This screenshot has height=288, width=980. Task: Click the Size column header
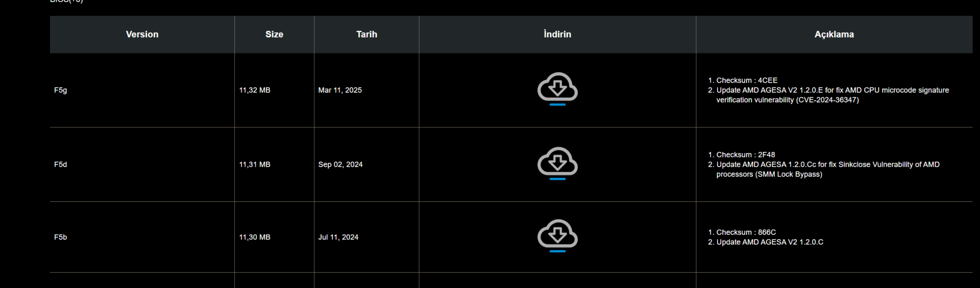pos(274,34)
